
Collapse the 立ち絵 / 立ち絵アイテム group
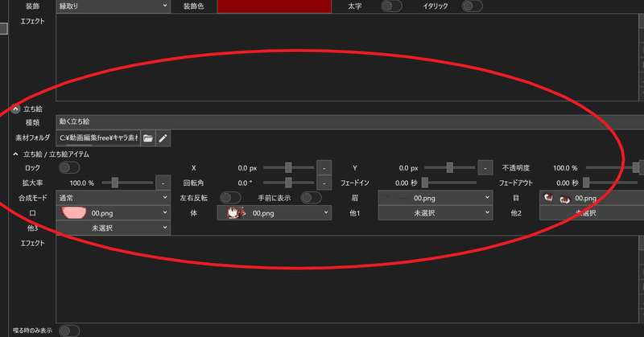(x=15, y=154)
